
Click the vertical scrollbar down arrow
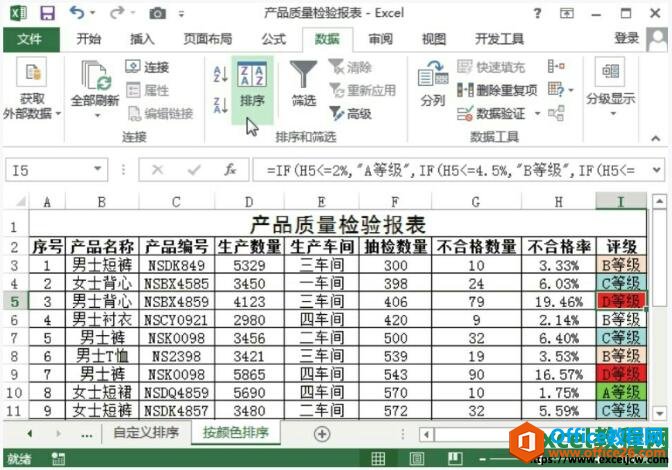coord(659,413)
